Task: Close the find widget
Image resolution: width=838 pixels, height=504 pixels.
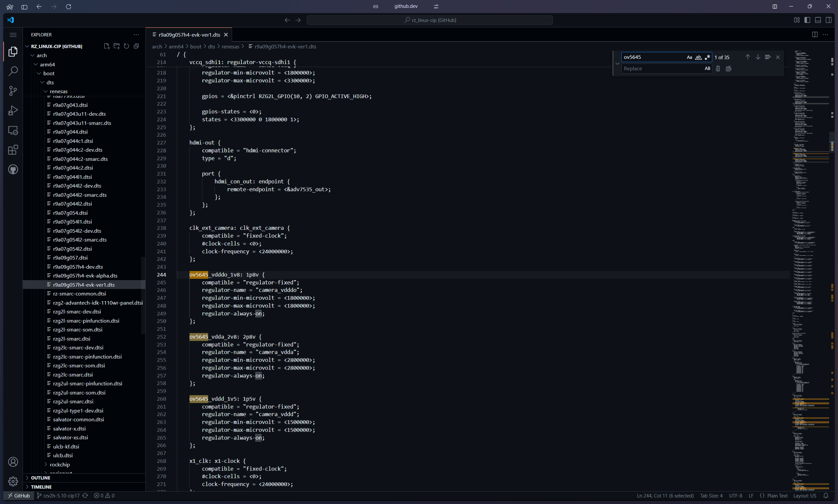Action: pyautogui.click(x=778, y=57)
